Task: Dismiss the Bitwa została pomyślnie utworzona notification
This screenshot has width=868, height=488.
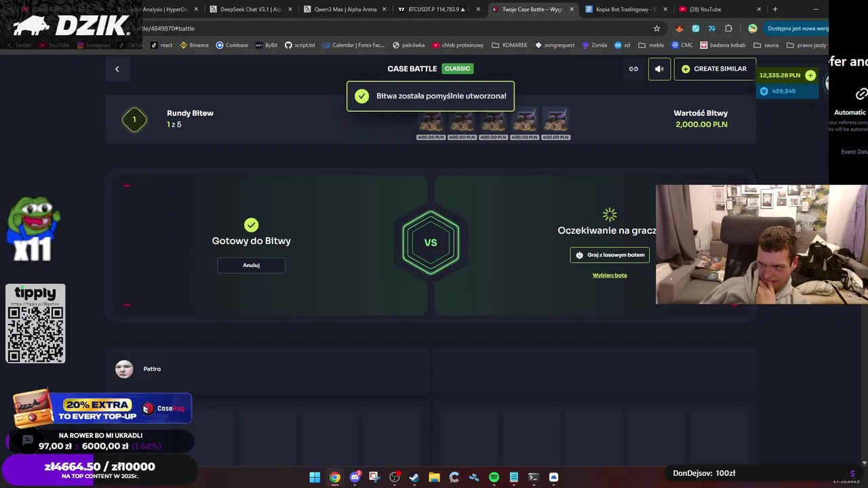Action: point(431,96)
